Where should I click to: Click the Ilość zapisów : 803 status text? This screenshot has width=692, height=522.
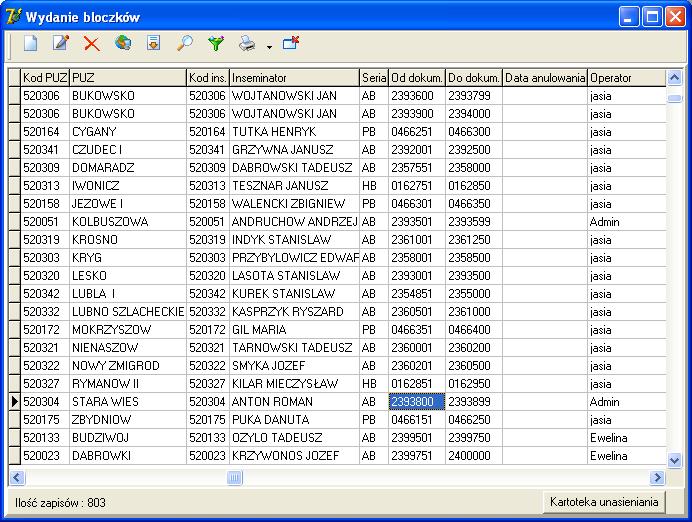coord(60,503)
